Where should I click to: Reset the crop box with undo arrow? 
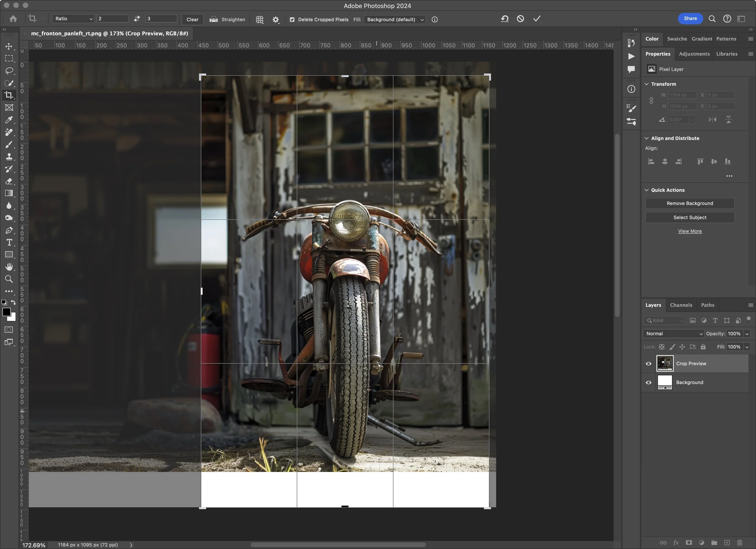[x=505, y=19]
